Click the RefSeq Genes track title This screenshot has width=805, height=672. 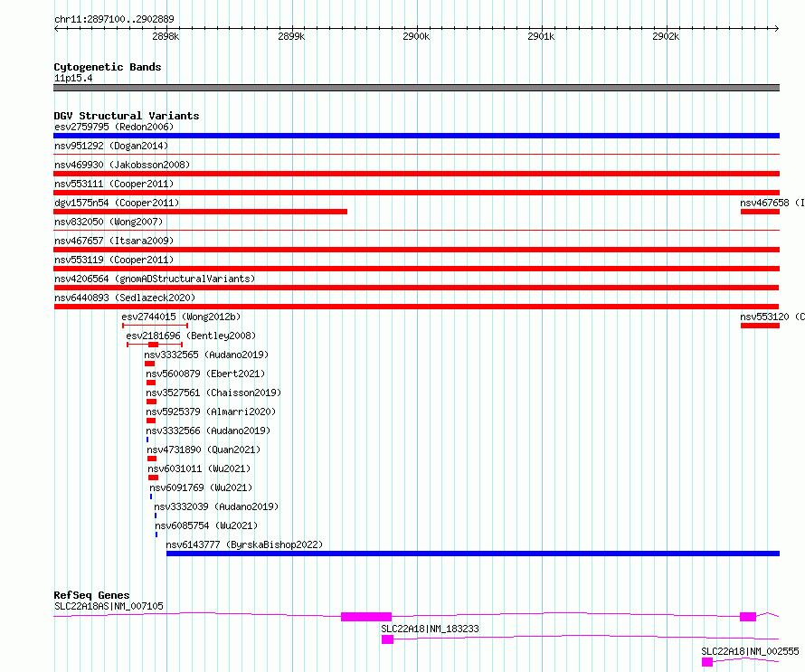(x=91, y=595)
